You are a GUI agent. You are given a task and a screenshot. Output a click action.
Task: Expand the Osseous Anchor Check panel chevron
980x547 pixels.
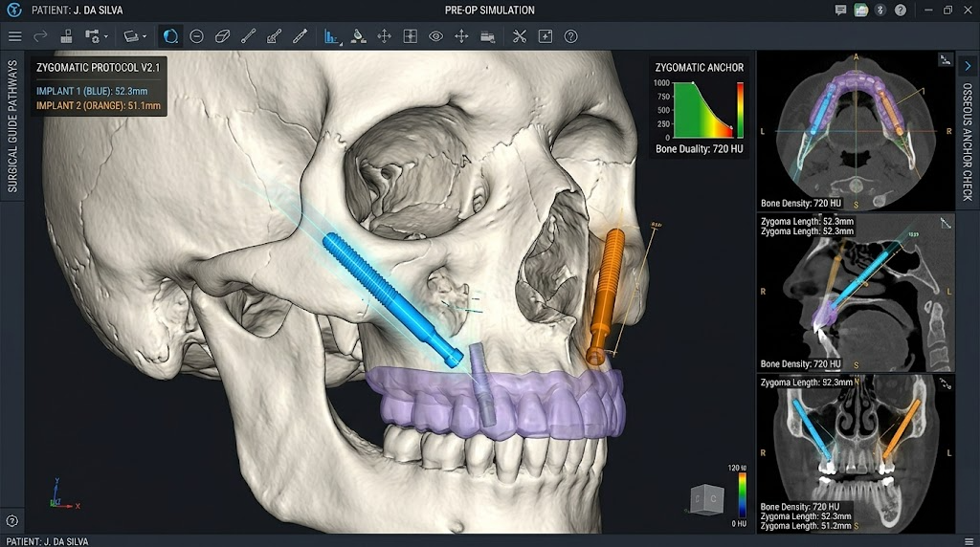(x=968, y=65)
